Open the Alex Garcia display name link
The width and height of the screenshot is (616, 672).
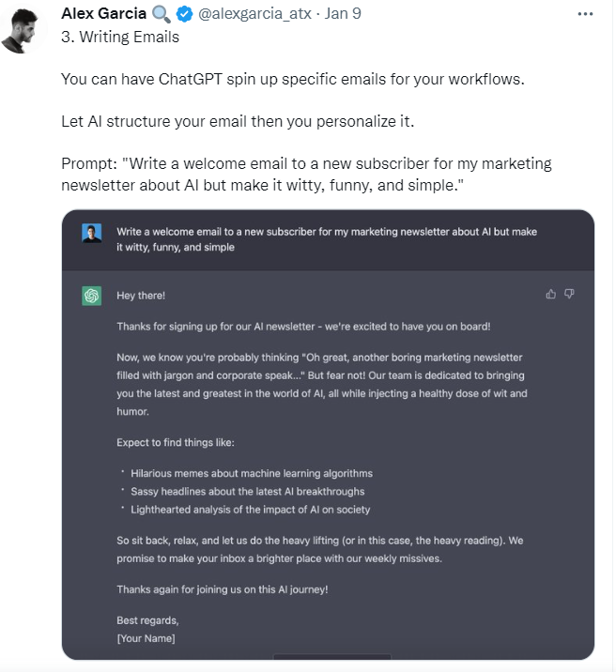coord(102,15)
